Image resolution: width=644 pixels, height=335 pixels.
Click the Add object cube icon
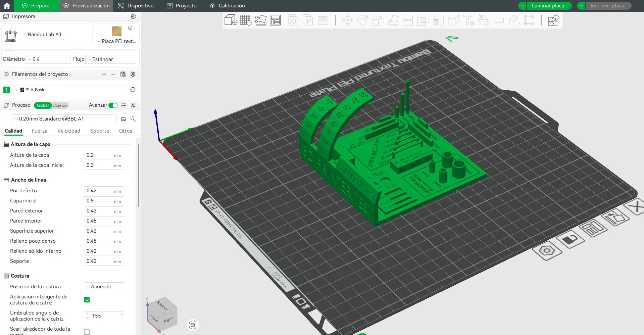231,20
